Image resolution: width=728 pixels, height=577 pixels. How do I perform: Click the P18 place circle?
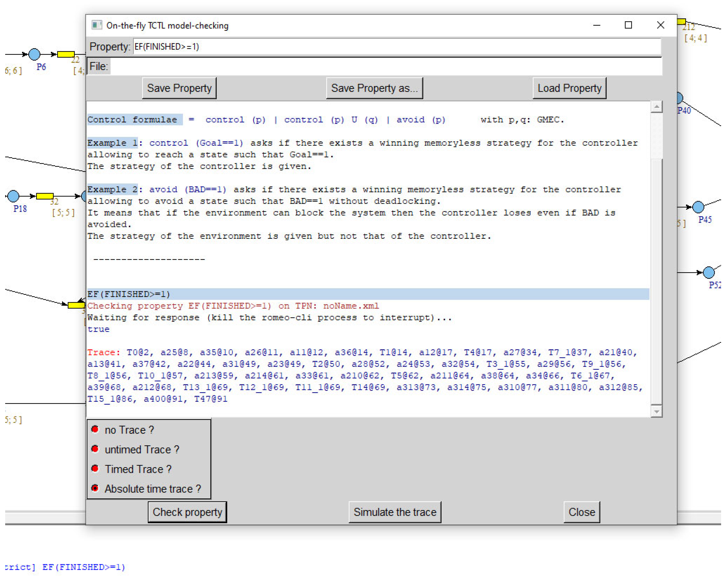(x=13, y=196)
